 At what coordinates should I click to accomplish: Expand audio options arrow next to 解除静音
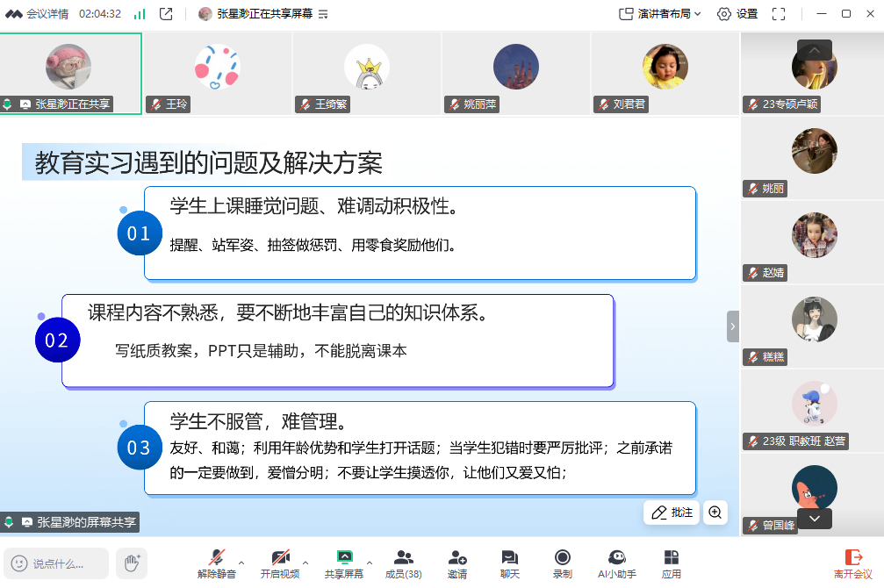tap(241, 562)
